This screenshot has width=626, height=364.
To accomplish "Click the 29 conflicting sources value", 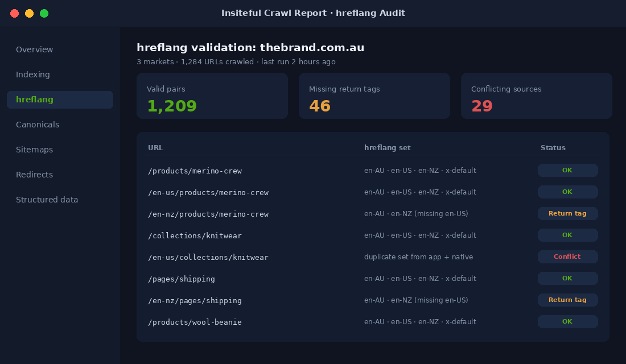I will coord(482,106).
